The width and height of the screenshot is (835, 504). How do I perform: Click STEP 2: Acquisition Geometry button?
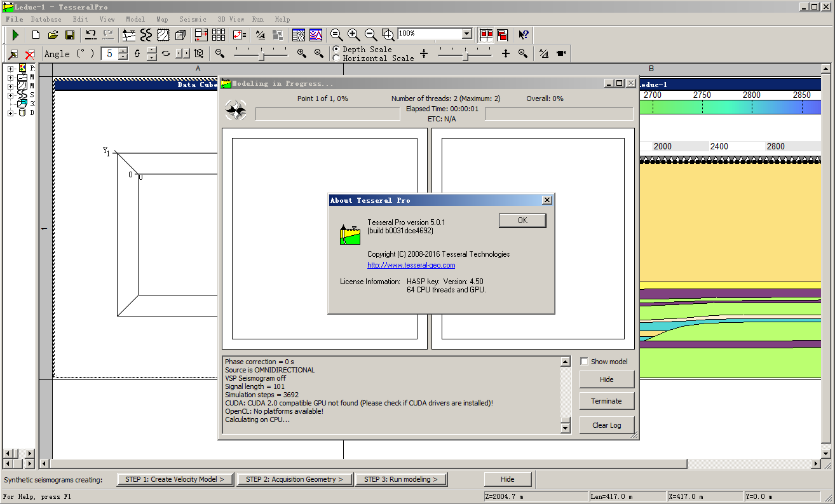294,479
